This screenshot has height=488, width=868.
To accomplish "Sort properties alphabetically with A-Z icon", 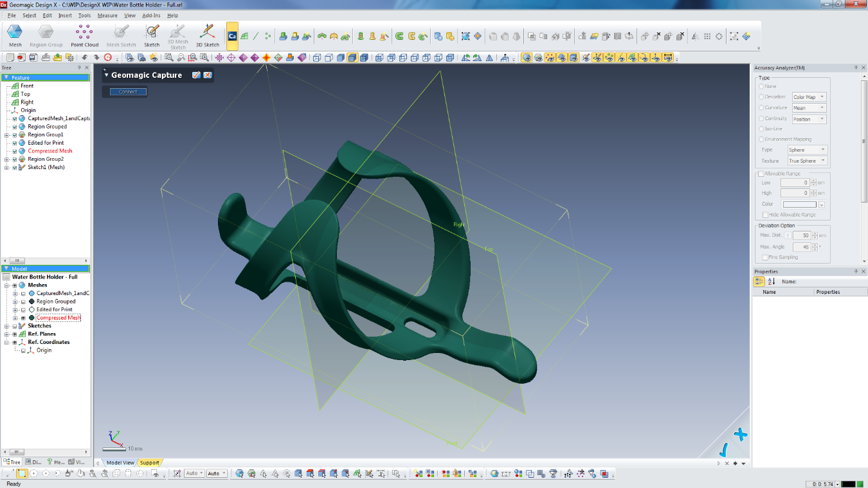I will (772, 282).
